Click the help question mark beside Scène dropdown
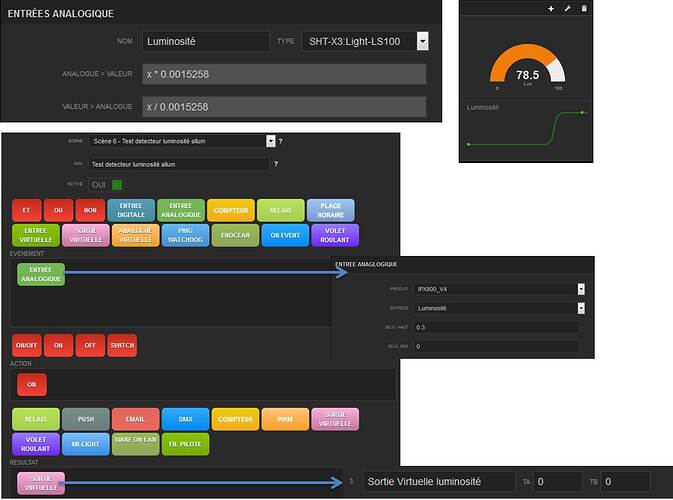The height and width of the screenshot is (500, 673). click(279, 142)
